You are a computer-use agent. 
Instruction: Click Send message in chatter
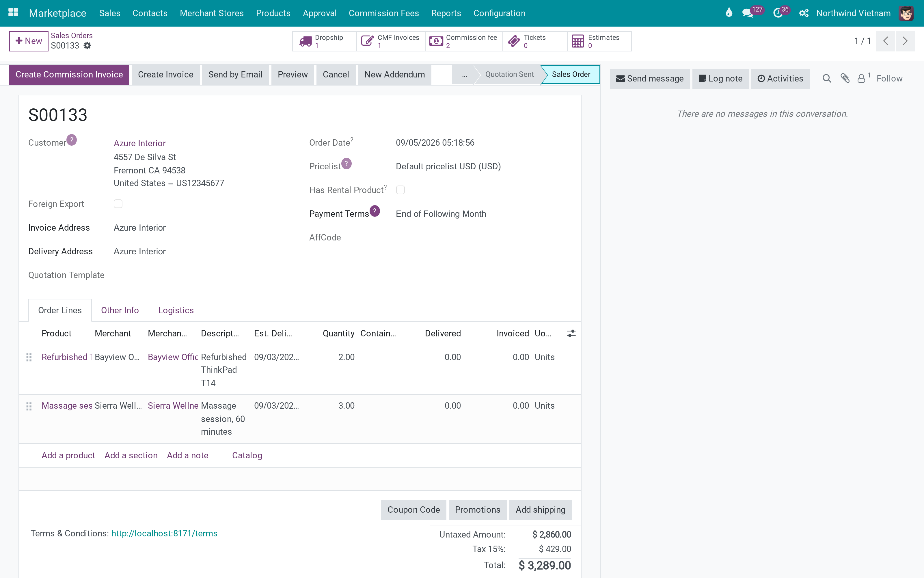coord(650,79)
